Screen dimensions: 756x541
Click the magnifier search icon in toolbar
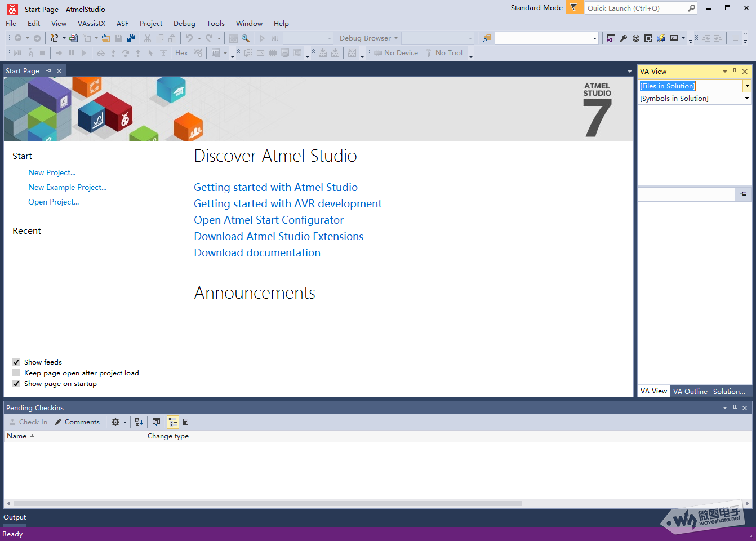246,38
